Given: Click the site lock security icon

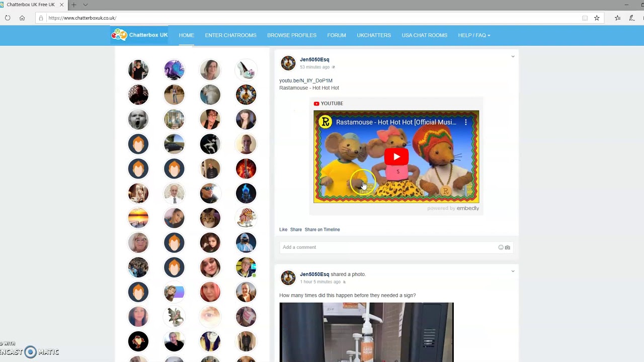Looking at the screenshot, I should pos(41,18).
